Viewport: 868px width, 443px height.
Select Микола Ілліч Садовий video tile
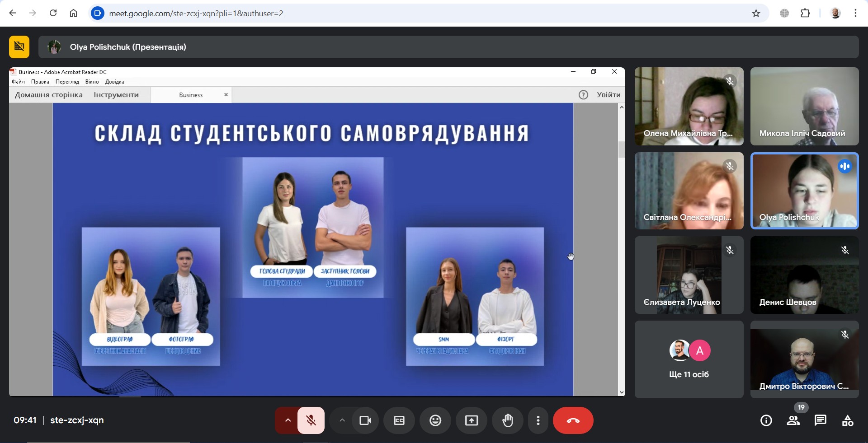click(804, 106)
